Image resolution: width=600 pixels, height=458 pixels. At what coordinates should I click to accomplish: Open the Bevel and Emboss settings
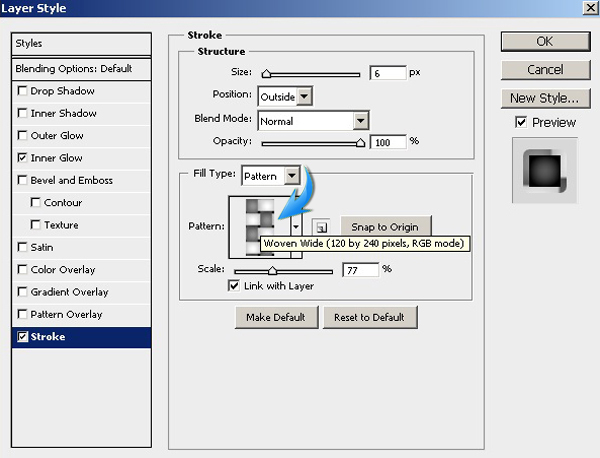pyautogui.click(x=71, y=180)
